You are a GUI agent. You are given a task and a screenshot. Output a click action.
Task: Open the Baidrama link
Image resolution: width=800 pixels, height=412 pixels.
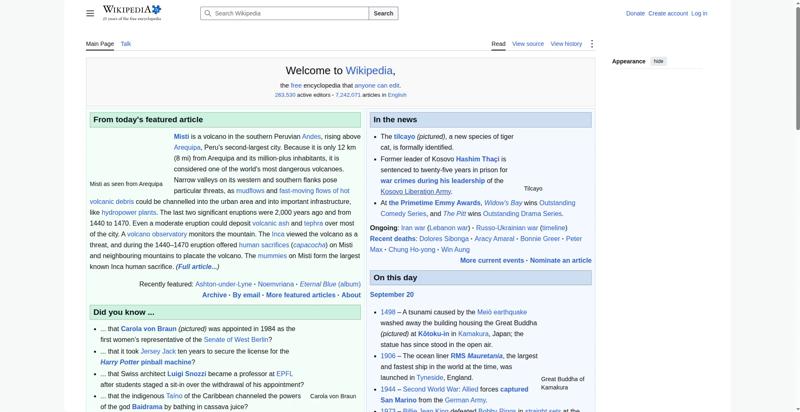147,407
